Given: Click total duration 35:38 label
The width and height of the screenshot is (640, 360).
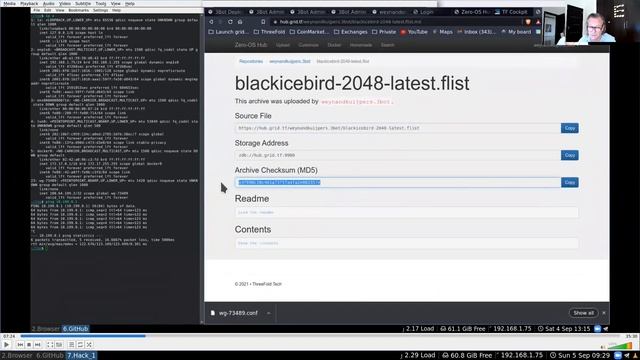Looking at the screenshot, I should click(631, 336).
